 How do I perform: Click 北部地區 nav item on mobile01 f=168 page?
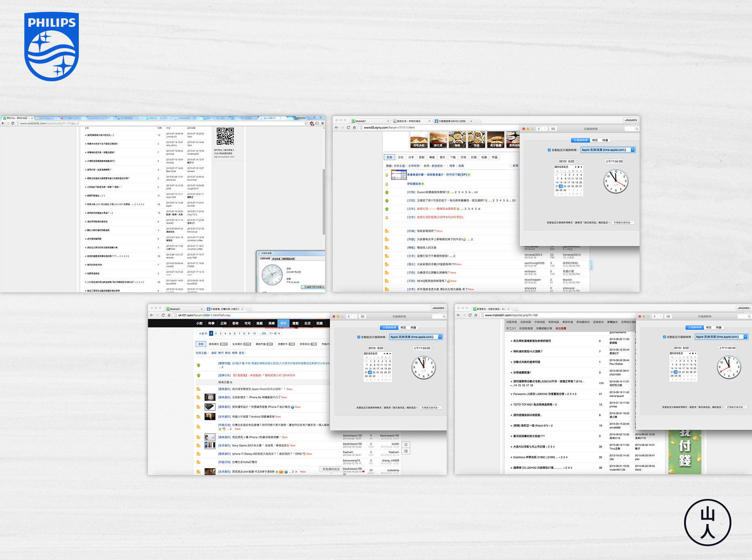[526, 322]
